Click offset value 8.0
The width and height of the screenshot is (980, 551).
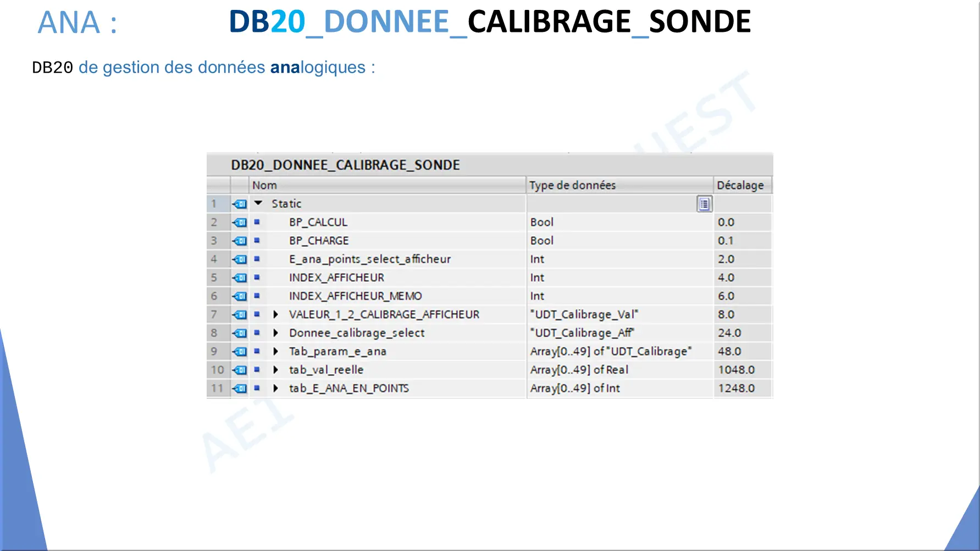tap(726, 315)
